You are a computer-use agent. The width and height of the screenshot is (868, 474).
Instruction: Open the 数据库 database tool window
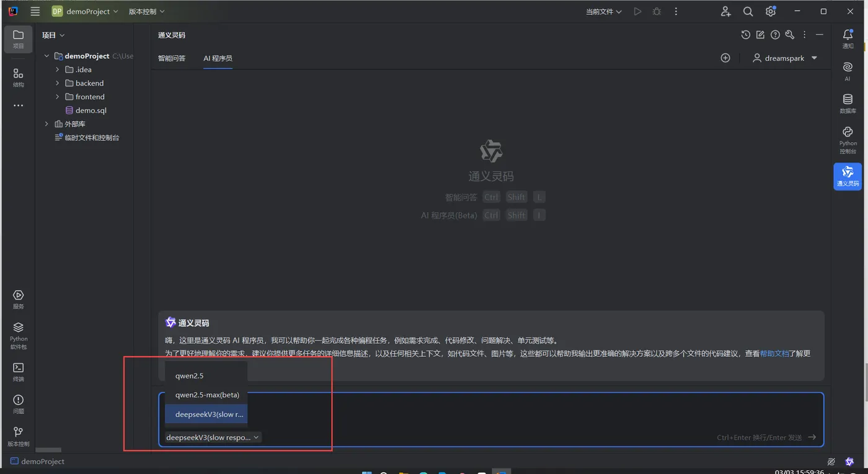tap(848, 103)
